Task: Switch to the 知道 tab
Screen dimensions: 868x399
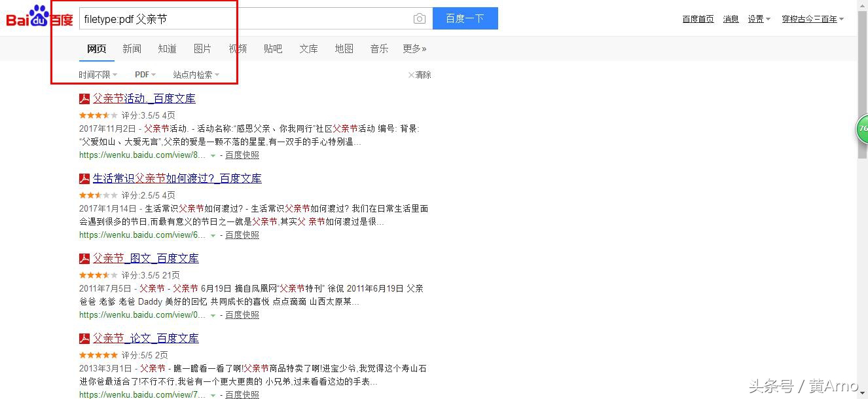Action: tap(167, 48)
